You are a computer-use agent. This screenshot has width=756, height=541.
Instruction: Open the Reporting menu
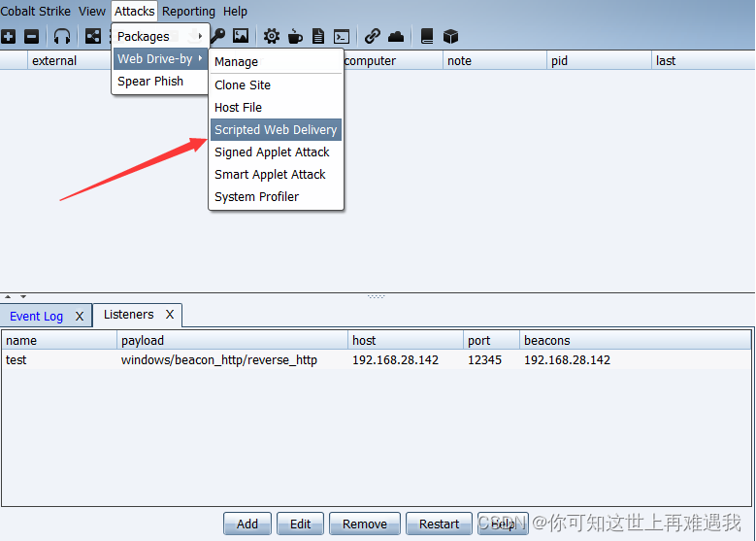coord(188,11)
